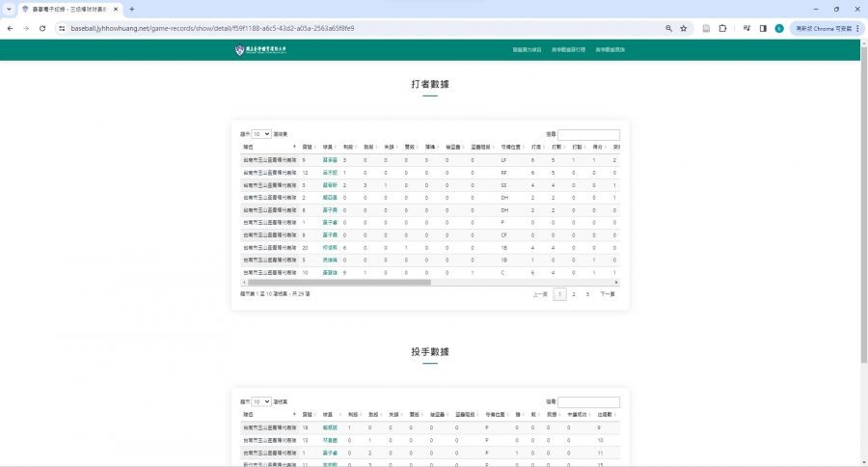This screenshot has width=868, height=467.
Task: Click the batter table entries count text
Action: (275, 294)
